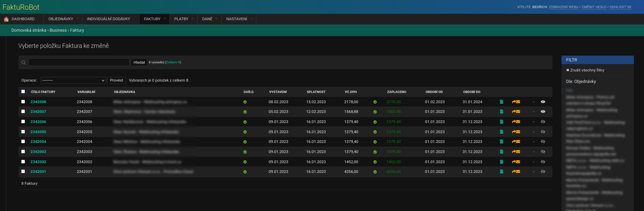Viewport: 644px width, 211px height.
Task: Check the select-all checkbox in table header
Action: pos(23,92)
